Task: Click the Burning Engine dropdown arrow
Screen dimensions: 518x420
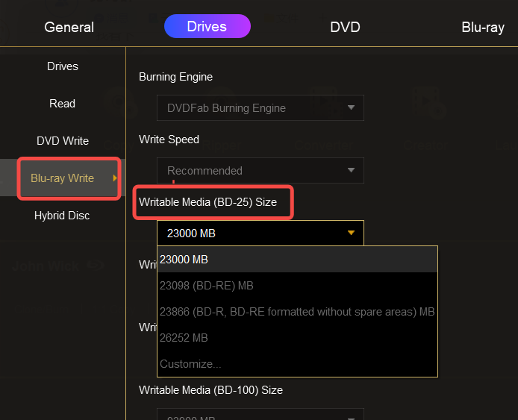Action: (352, 108)
